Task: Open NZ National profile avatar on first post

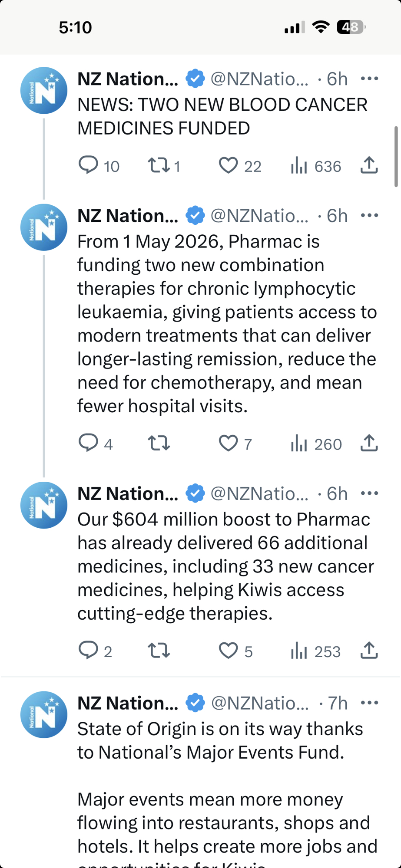Action: (44, 90)
